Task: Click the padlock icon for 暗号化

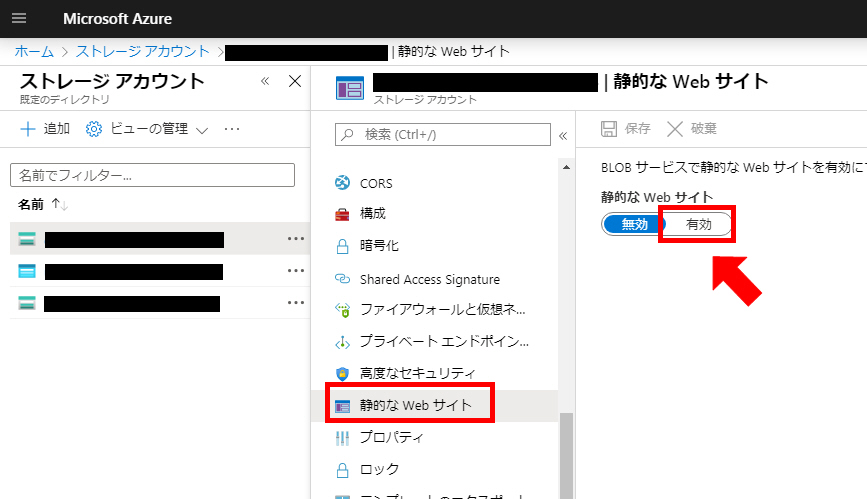Action: point(343,246)
